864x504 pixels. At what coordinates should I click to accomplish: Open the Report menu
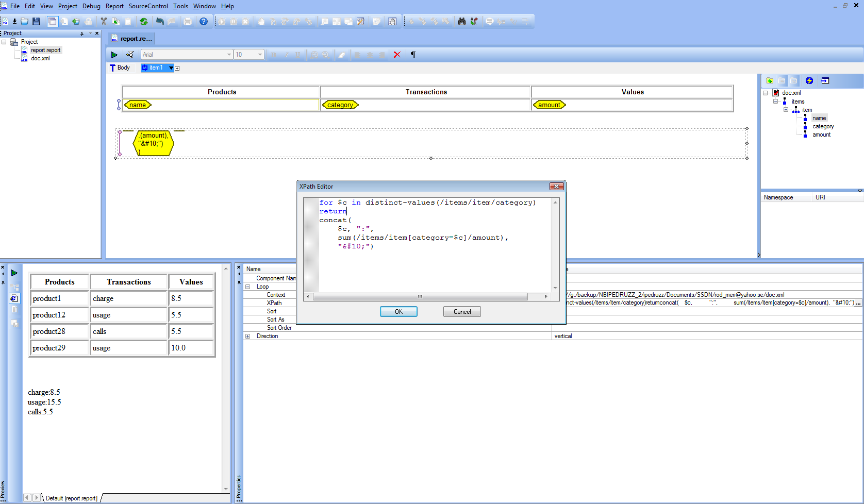[x=114, y=6]
